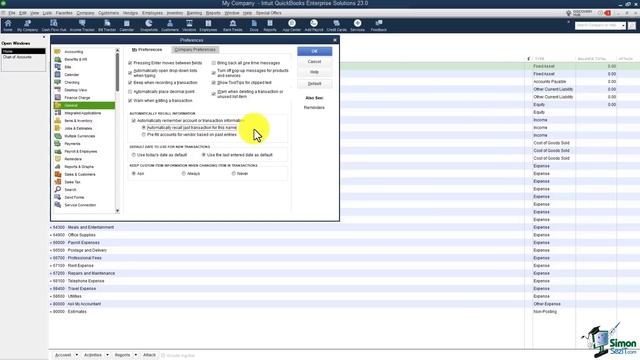Toggle Beep when recording a transaction

click(x=130, y=82)
